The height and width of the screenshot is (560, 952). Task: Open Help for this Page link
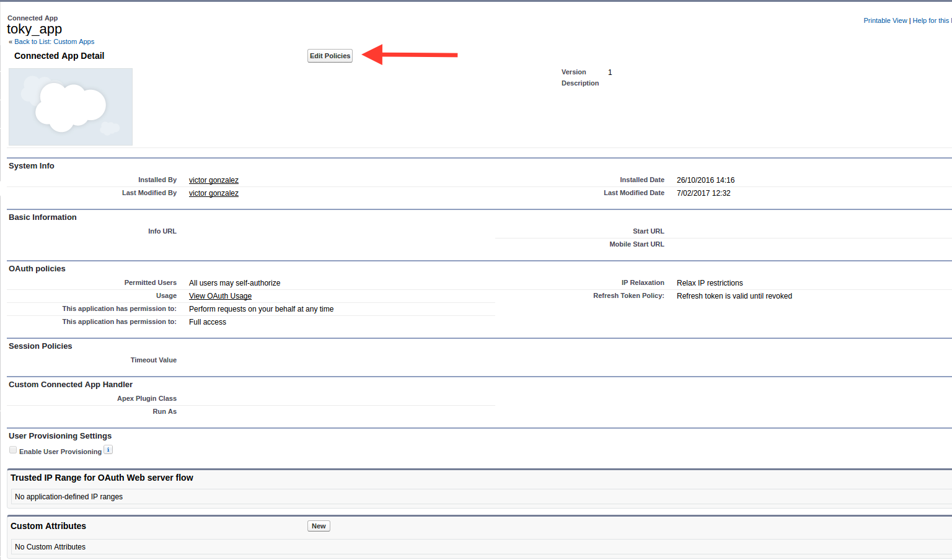[x=931, y=20]
